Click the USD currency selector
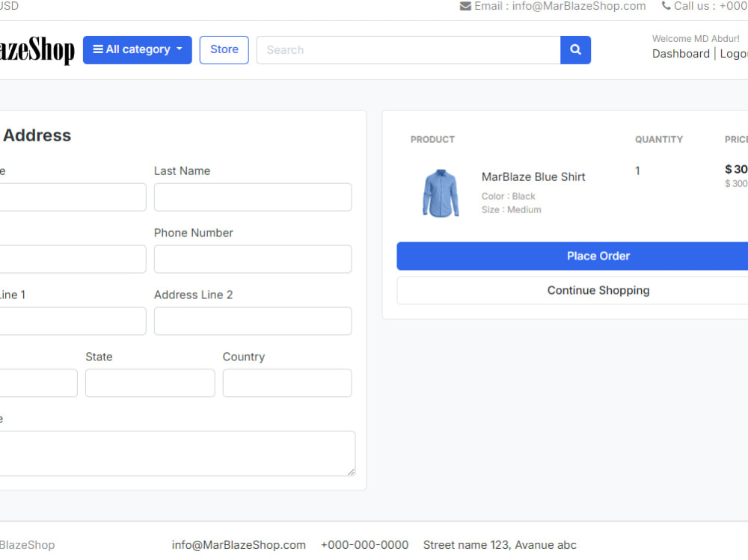Viewport: 748px width, 560px height. pos(7,6)
